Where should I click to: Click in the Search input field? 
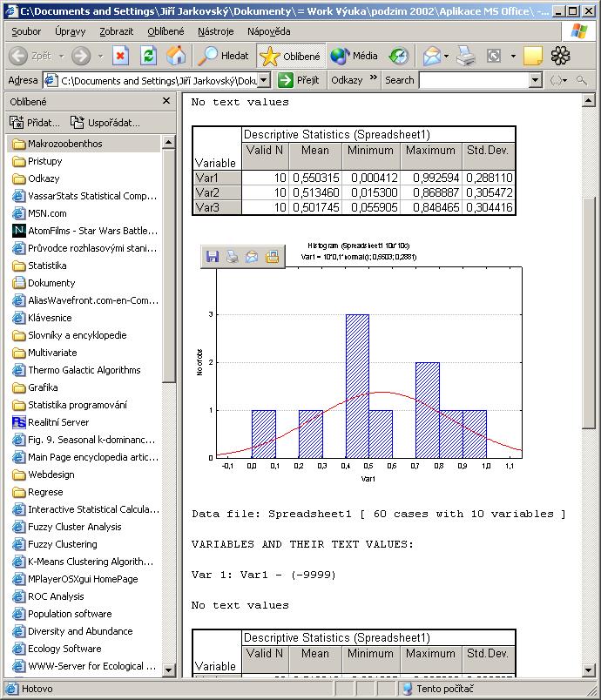(x=474, y=80)
